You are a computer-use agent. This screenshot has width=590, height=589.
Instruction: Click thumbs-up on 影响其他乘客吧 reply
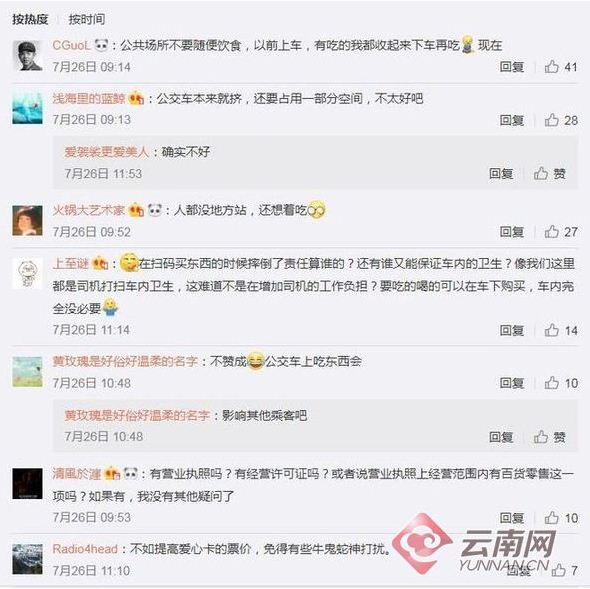click(x=550, y=437)
